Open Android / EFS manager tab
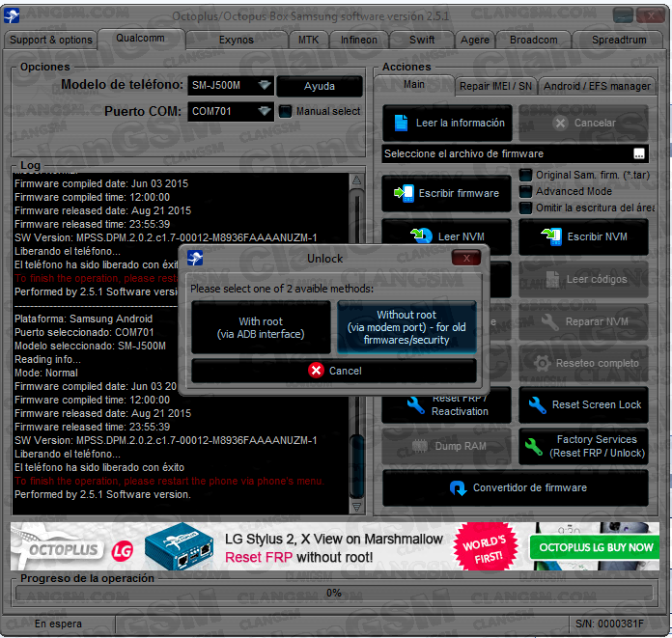The height and width of the screenshot is (638, 672). coord(597,86)
